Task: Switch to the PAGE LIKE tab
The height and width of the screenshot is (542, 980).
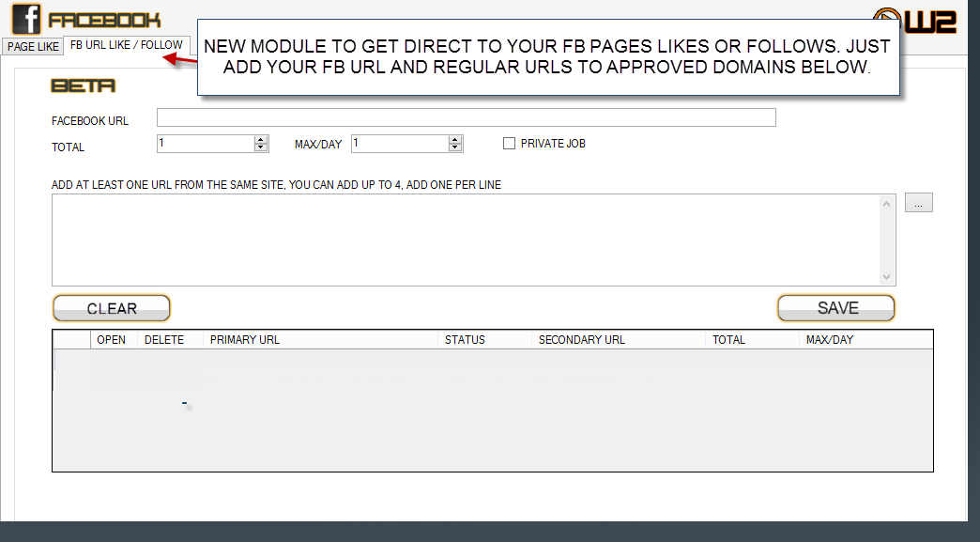Action: pos(33,47)
